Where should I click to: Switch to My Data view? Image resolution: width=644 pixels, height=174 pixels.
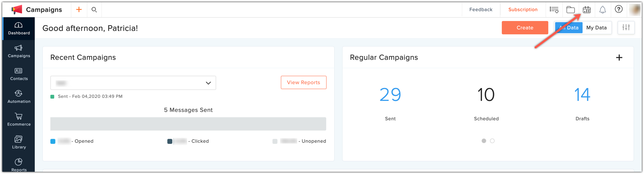(596, 27)
